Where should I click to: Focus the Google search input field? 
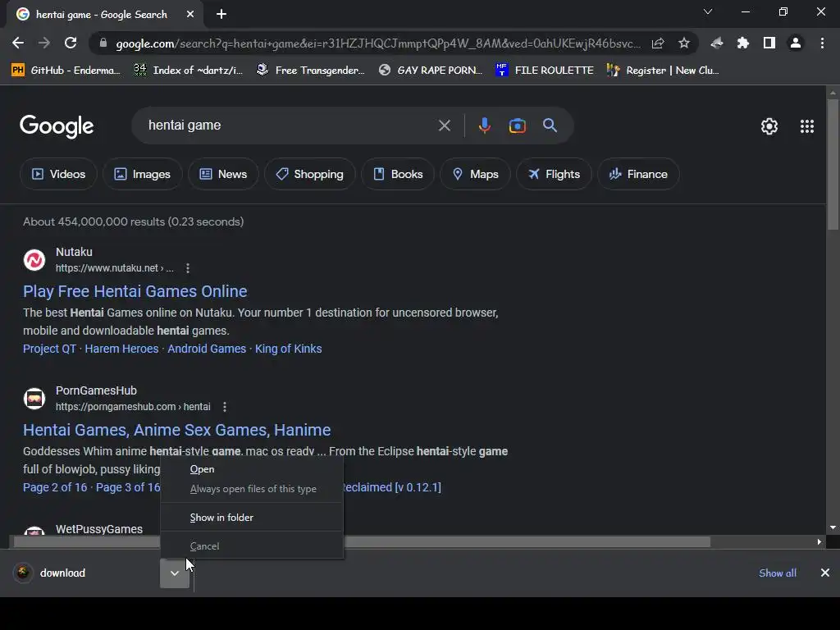290,126
